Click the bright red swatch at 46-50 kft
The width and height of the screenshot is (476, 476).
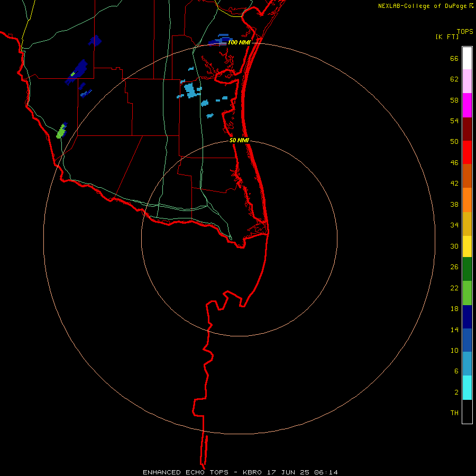467,152
